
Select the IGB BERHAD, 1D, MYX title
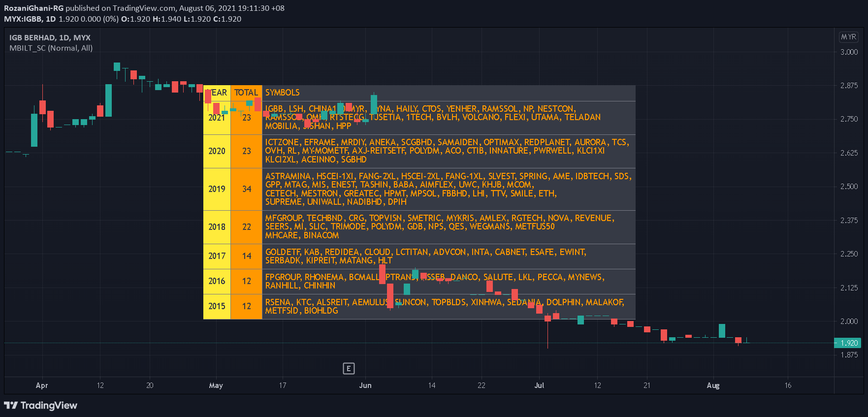coord(50,37)
